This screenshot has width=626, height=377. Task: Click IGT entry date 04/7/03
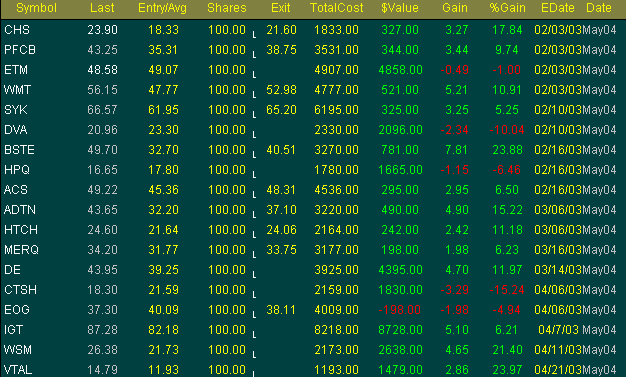click(x=559, y=329)
